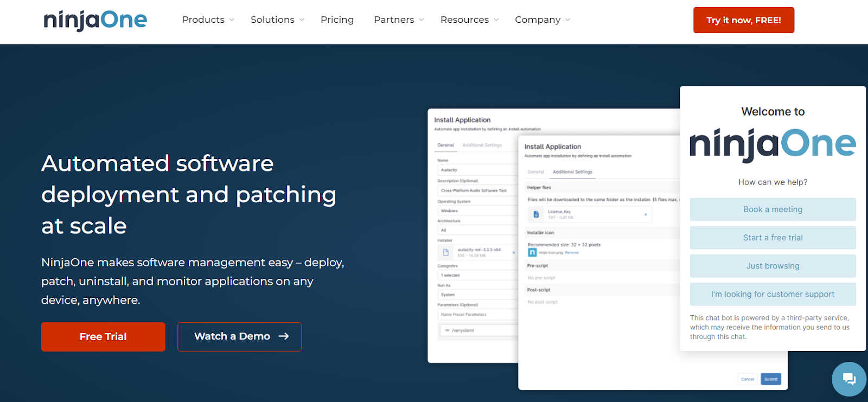868x402 pixels.
Task: Choose Start a free trial in chat
Action: (x=773, y=238)
